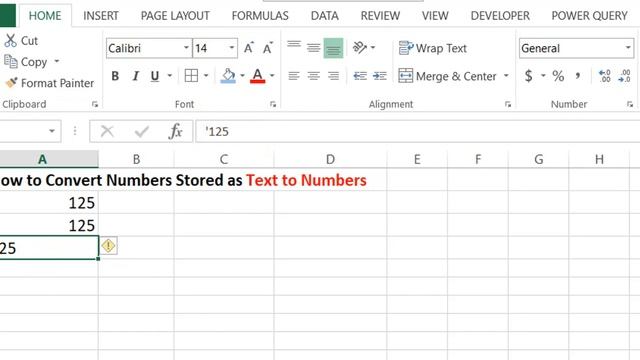Viewport: 640px width, 360px height.
Task: Open the Font dialog launcher
Action: tap(273, 104)
